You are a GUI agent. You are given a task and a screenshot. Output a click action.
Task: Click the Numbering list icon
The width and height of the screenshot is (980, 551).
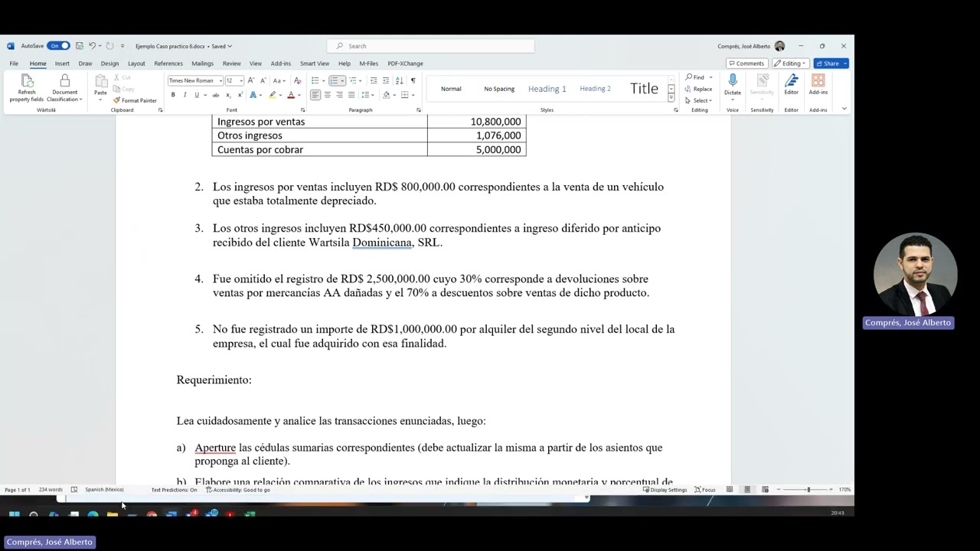pos(334,80)
